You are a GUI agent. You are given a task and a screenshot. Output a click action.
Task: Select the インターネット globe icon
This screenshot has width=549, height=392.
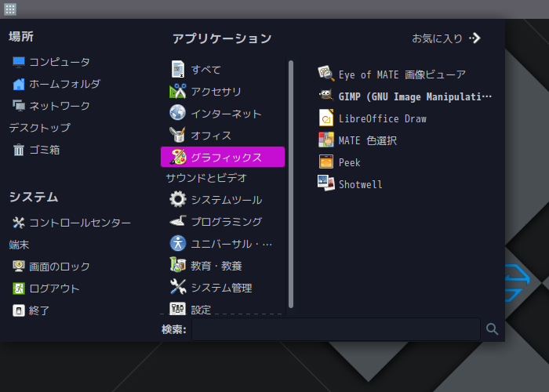click(178, 113)
